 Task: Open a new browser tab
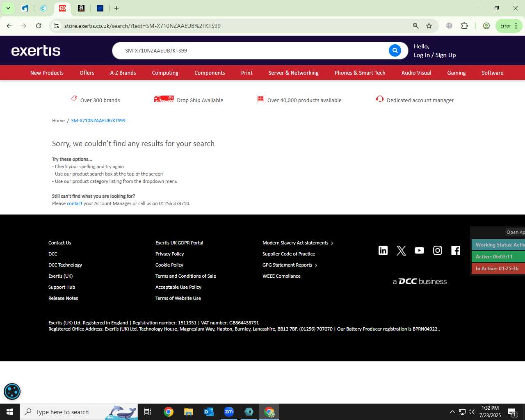116,8
